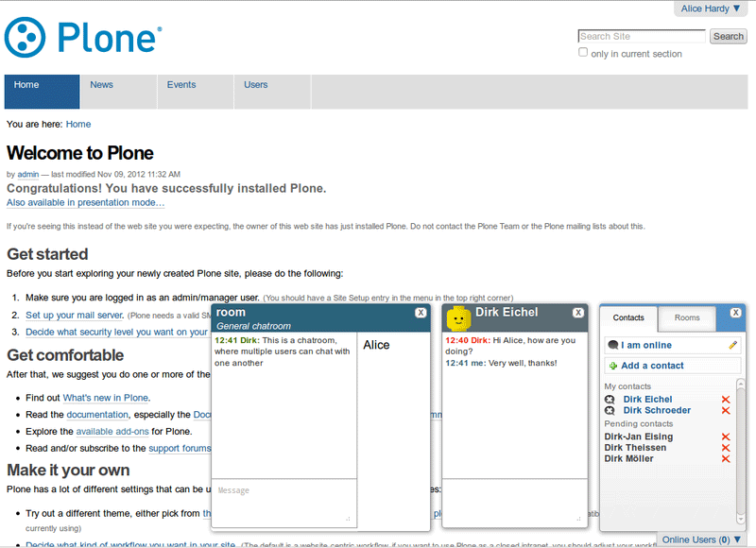Open Dirk Eichel contact chat
Viewport: 756px width, 548px height.
point(647,400)
